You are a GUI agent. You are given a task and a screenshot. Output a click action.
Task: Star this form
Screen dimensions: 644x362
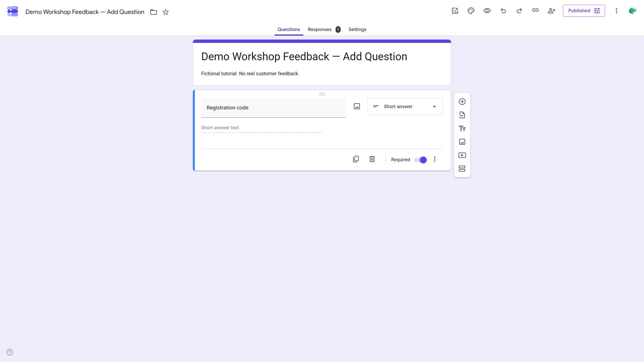pyautogui.click(x=165, y=12)
